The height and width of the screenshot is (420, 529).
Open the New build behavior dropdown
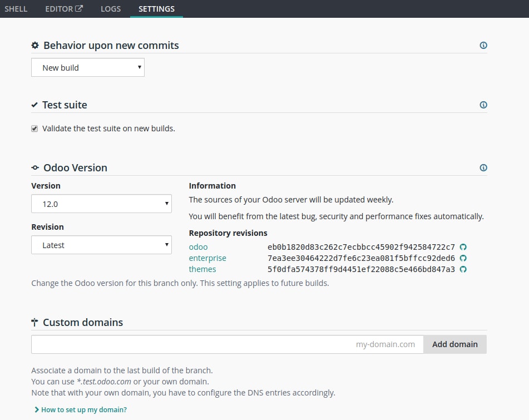(88, 68)
